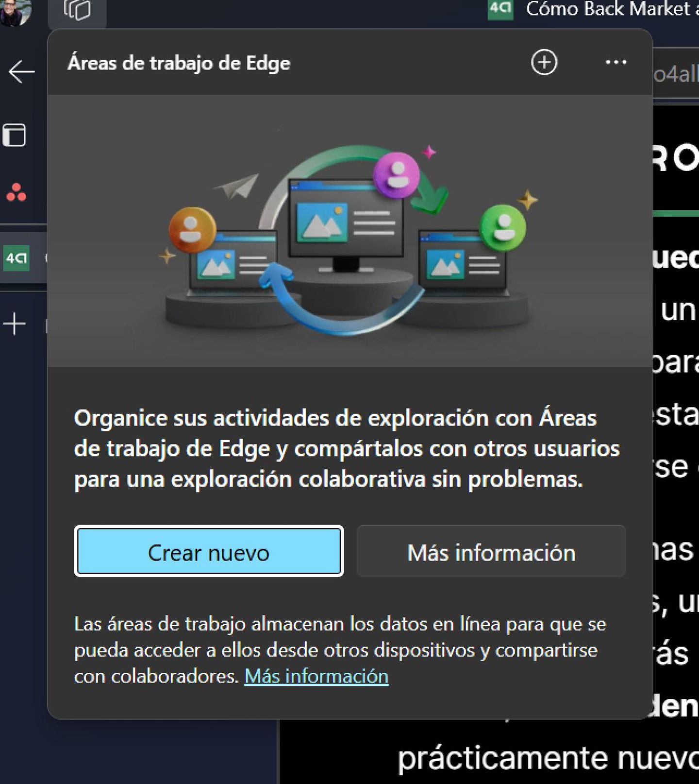The height and width of the screenshot is (784, 699).
Task: Click the profile avatar picture
Action: point(15,12)
